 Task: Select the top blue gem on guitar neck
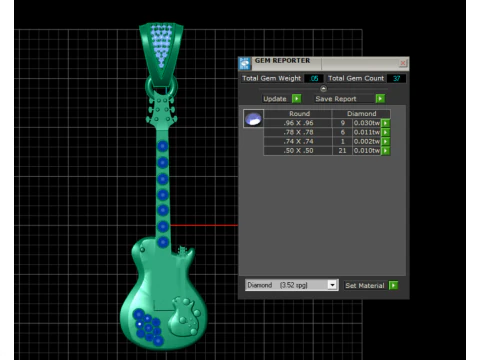coord(163,146)
